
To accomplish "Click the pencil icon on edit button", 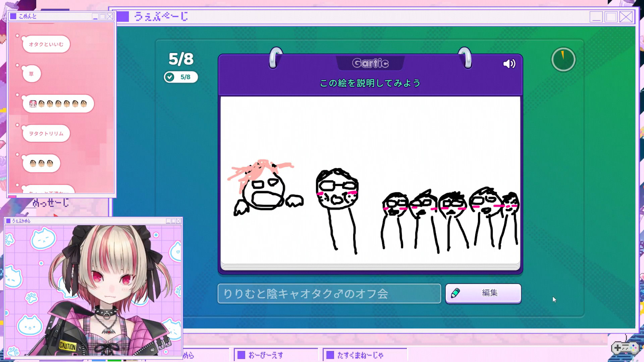I will (455, 293).
